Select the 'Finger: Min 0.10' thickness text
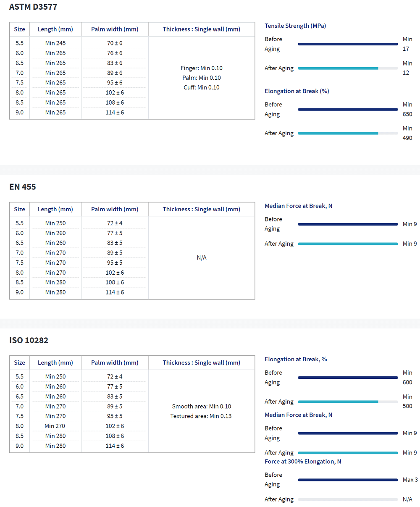Screen dimensions: 420x507 pos(202,68)
